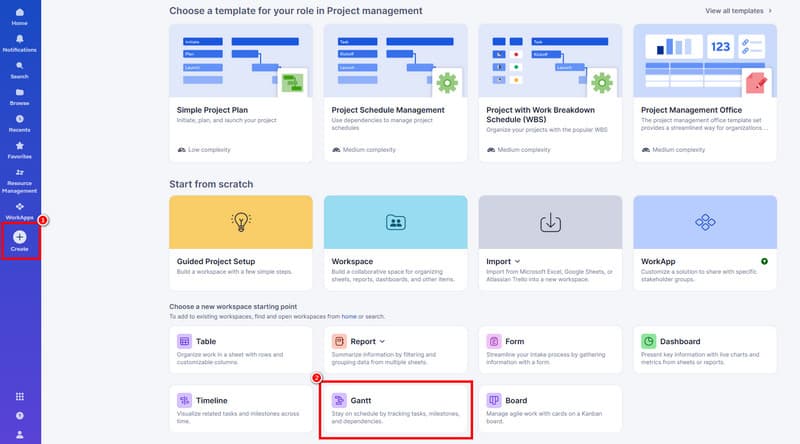Open Resource Management in sidebar

[19, 181]
